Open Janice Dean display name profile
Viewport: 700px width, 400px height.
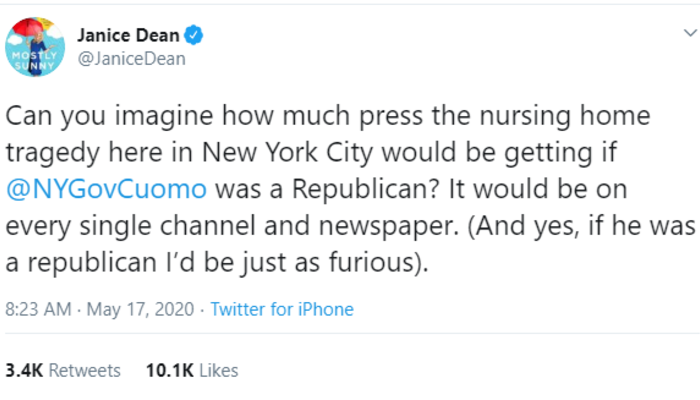click(130, 37)
